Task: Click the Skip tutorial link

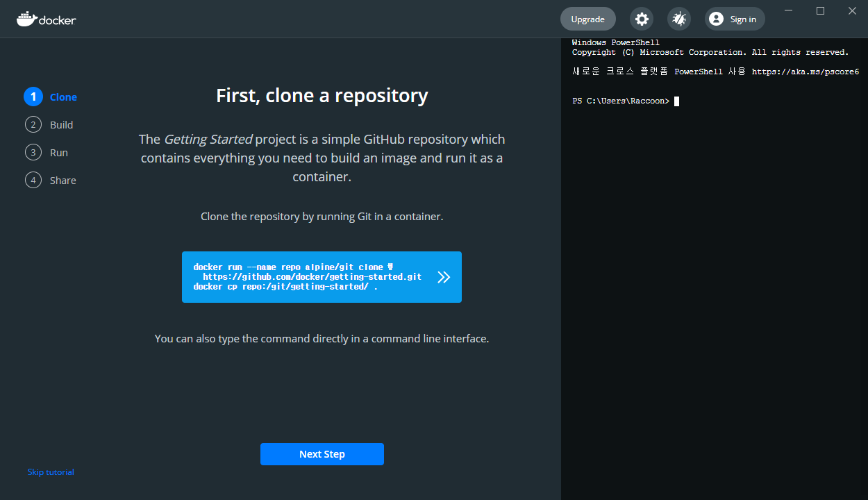Action: (51, 472)
